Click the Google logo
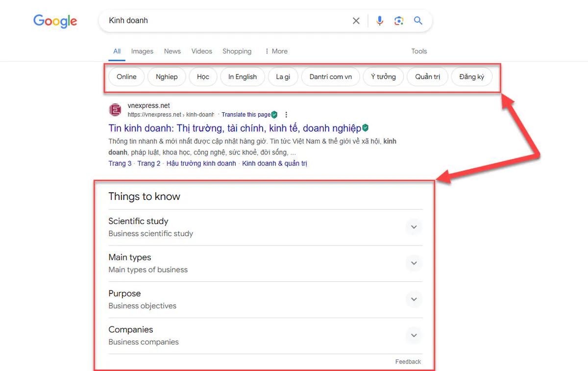588x371 pixels. pyautogui.click(x=55, y=21)
